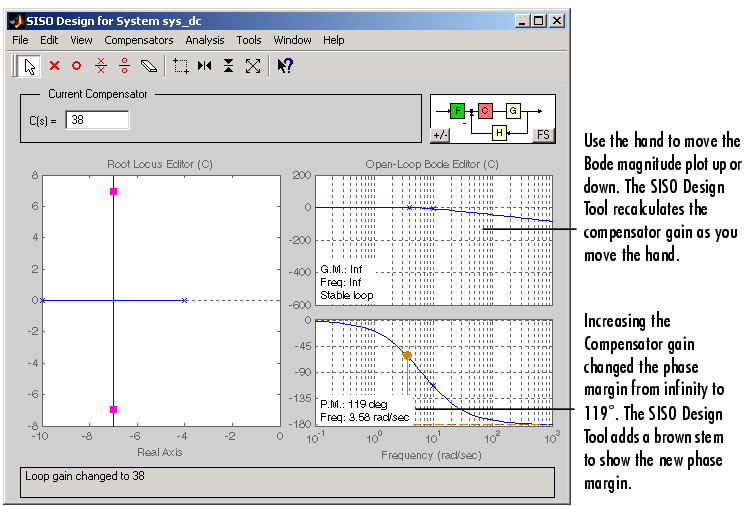Open the Compensators menu
The image size is (752, 506).
coord(139,40)
